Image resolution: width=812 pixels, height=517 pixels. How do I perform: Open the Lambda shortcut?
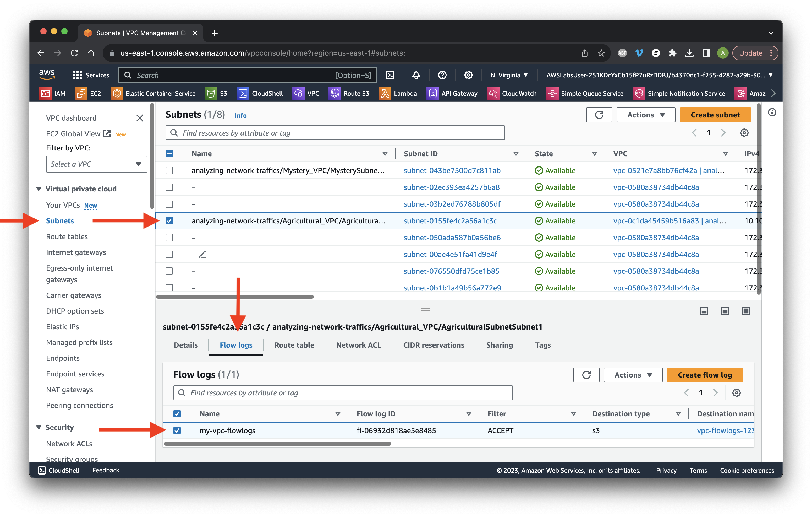(398, 94)
